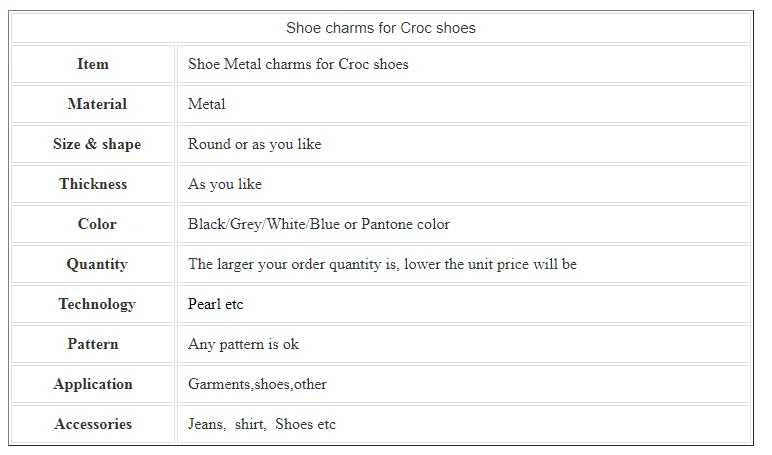Click the 'Pearl etc' value cell

(x=215, y=304)
